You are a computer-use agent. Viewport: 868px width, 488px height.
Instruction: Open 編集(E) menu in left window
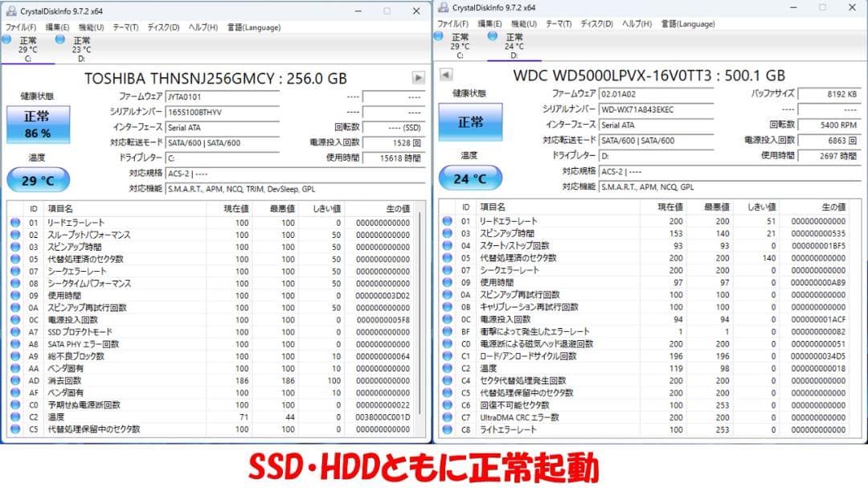(x=57, y=27)
